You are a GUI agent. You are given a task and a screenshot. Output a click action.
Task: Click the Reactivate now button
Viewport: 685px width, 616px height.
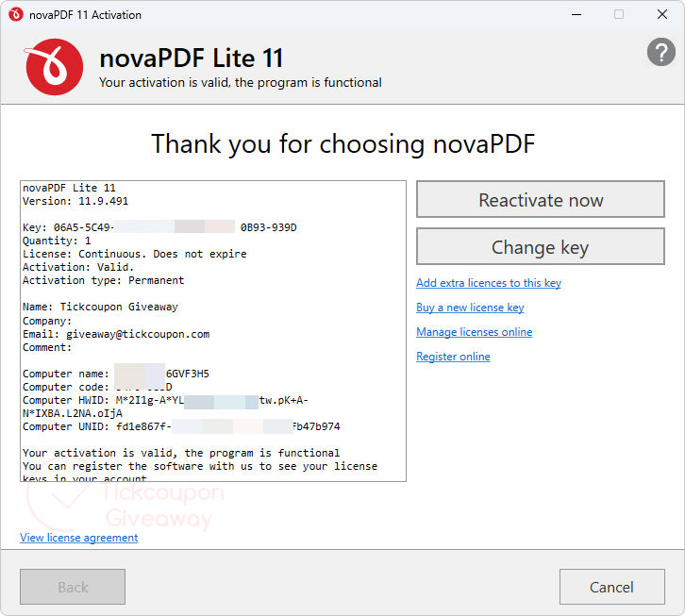click(541, 200)
